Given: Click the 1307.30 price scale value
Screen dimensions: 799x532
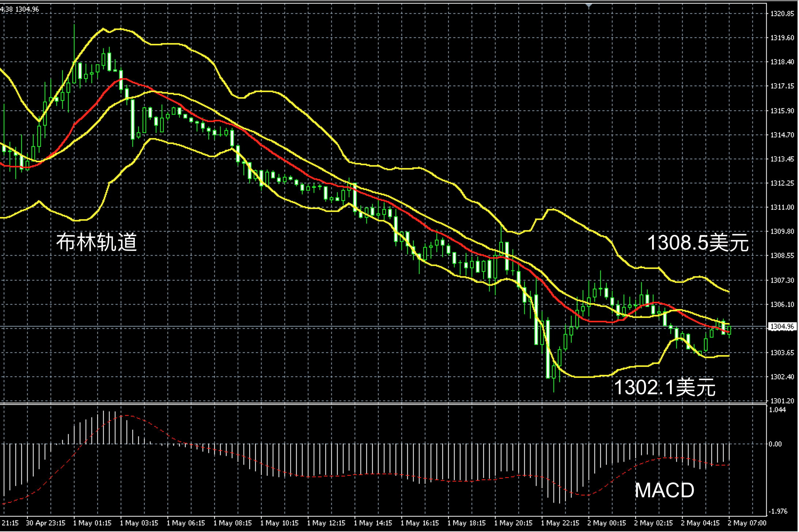Looking at the screenshot, I should pyautogui.click(x=782, y=280).
